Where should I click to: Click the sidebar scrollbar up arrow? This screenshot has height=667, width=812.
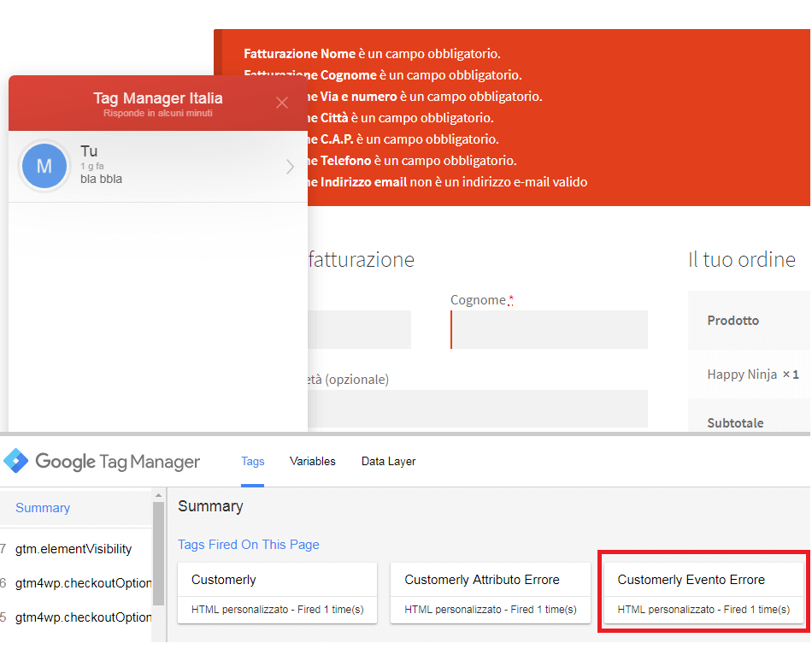pyautogui.click(x=158, y=495)
